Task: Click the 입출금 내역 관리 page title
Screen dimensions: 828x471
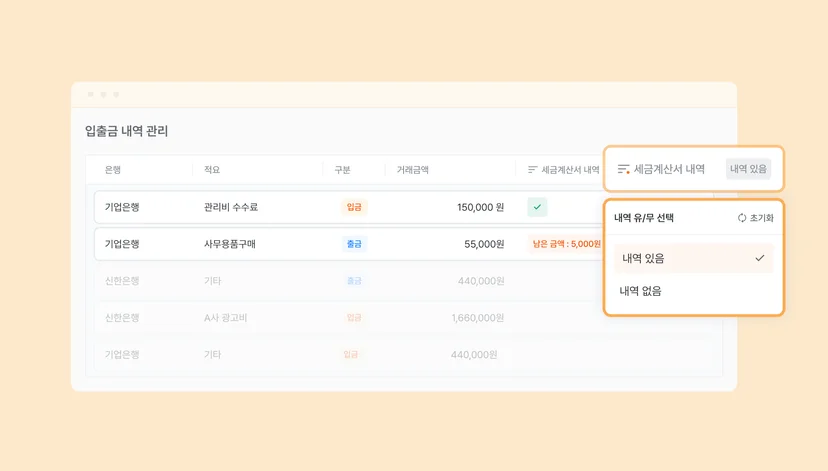Action: click(127, 131)
